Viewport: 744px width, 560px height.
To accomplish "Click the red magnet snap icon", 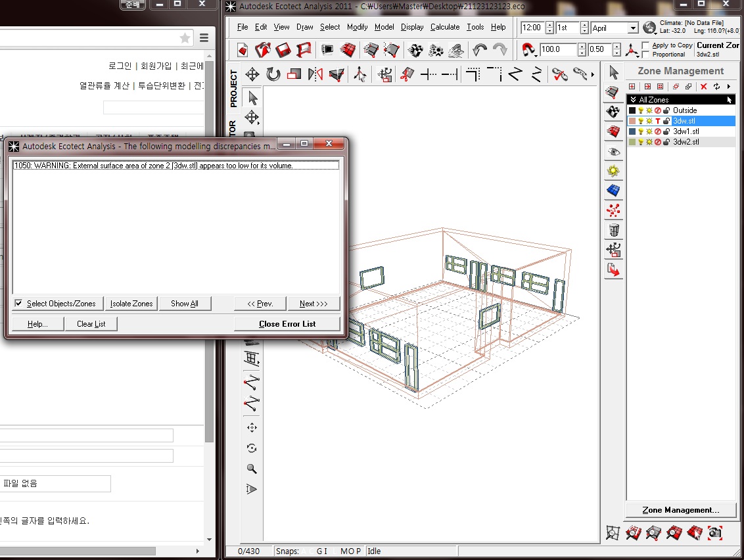I will [x=528, y=50].
